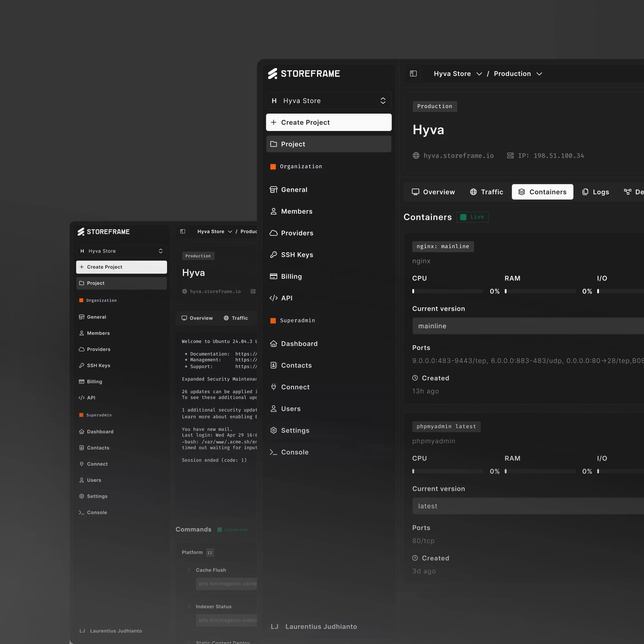Click the Live status badge
Image resolution: width=644 pixels, height=644 pixels.
(x=472, y=217)
